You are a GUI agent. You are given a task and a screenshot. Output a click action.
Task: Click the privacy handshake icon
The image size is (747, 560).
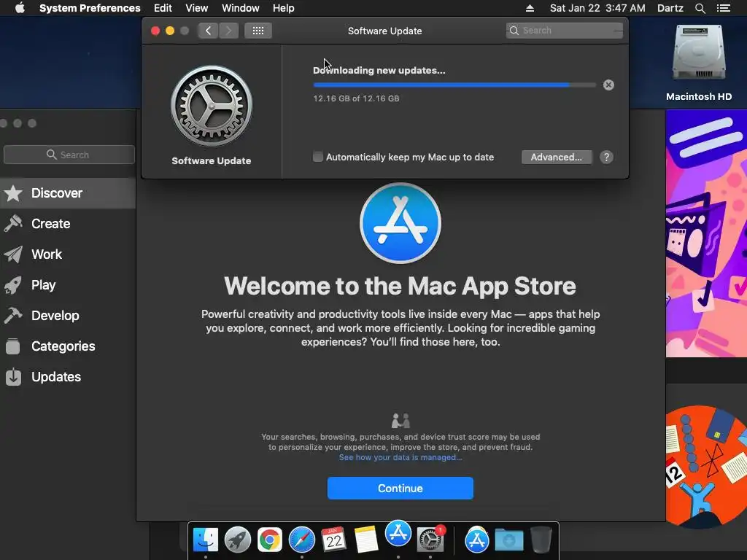tap(400, 421)
